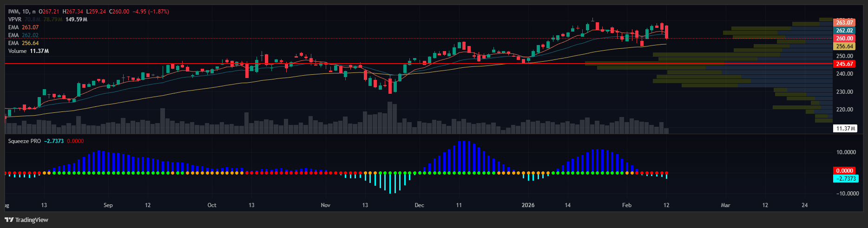Click the red 0.0000 Squeeze PRO legend value
Viewport: 868px width, 228px height.
75,141
